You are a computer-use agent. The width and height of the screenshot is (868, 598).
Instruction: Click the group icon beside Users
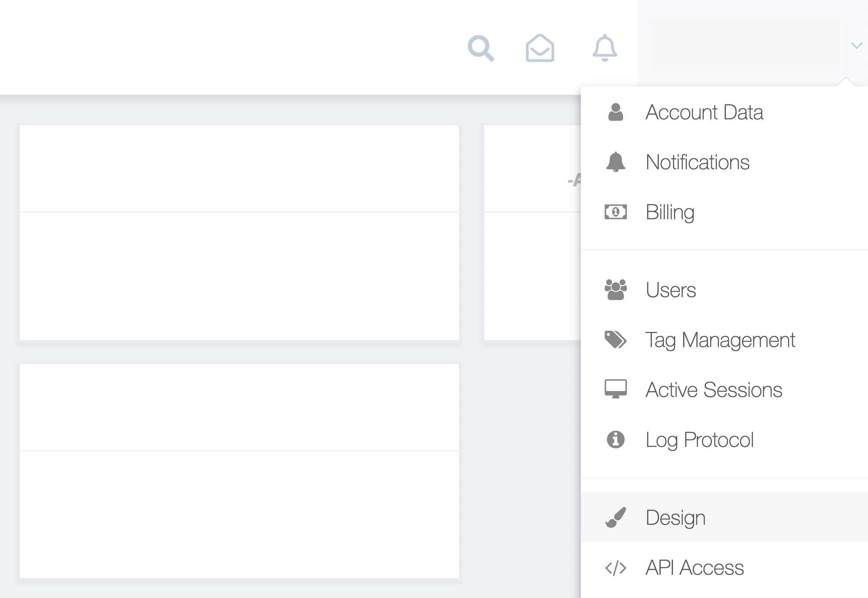615,290
